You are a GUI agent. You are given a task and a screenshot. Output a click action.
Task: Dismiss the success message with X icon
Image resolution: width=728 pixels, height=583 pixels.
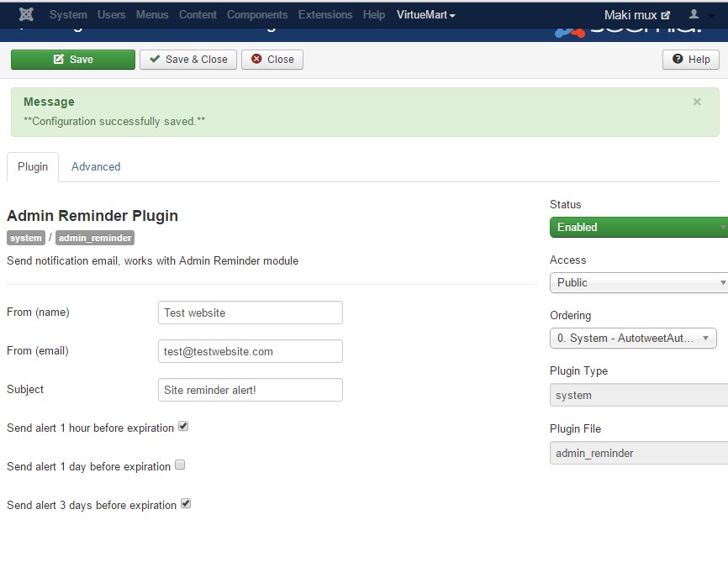click(x=696, y=102)
